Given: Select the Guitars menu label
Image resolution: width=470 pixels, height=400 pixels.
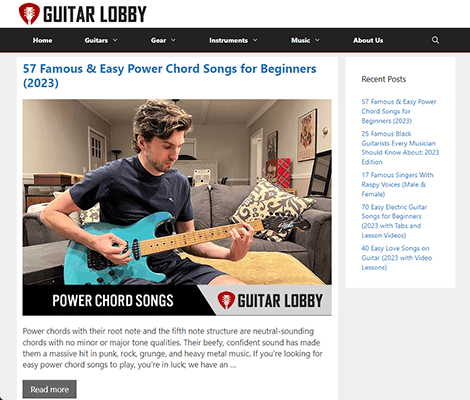Looking at the screenshot, I should pyautogui.click(x=96, y=40).
